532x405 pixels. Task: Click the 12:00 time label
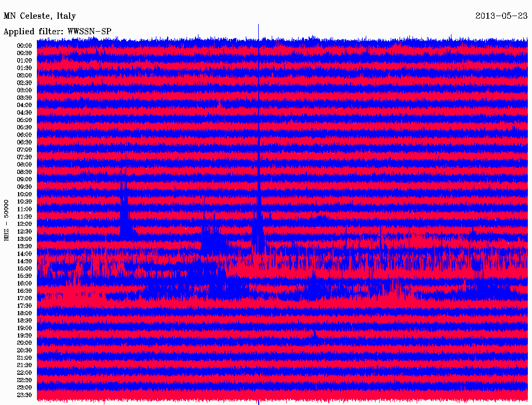click(x=24, y=224)
